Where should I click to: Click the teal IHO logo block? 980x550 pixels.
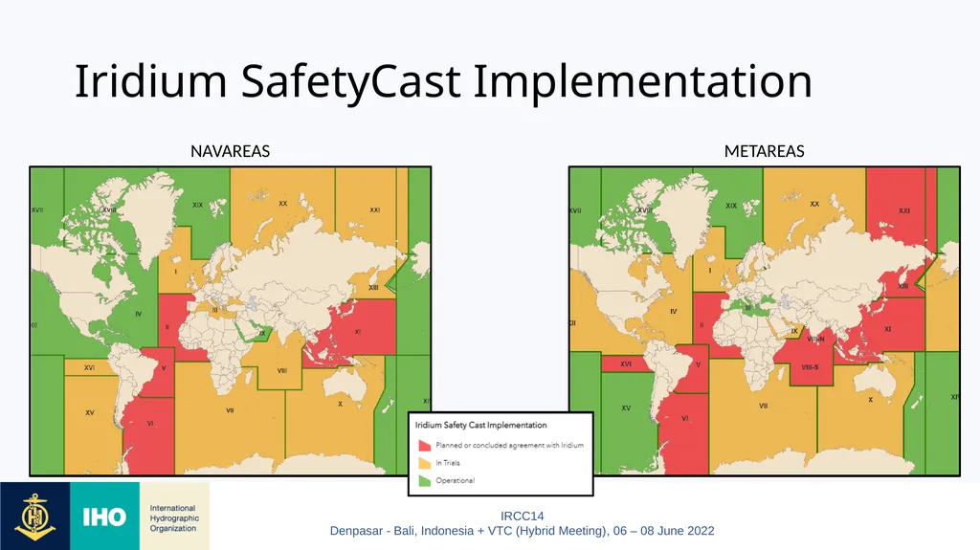pos(105,517)
